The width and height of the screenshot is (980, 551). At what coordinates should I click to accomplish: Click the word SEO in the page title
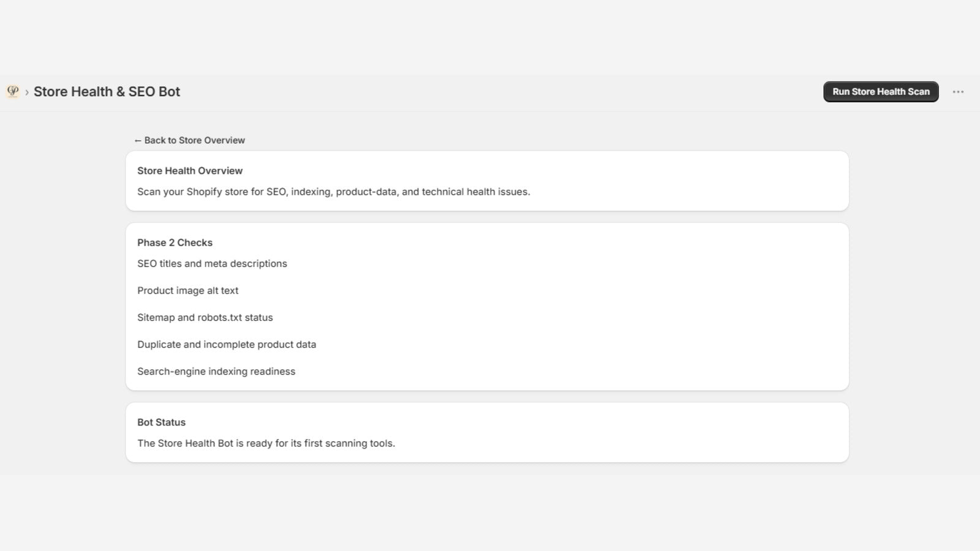141,92
